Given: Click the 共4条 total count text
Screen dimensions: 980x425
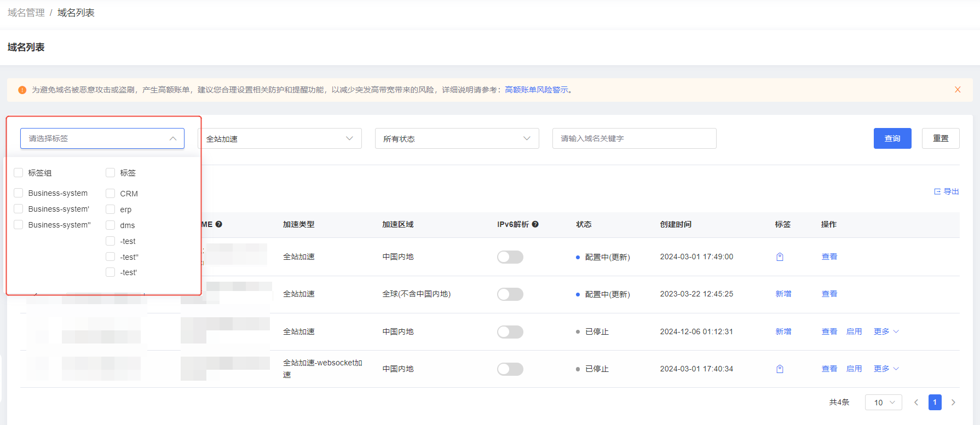Looking at the screenshot, I should coord(839,402).
